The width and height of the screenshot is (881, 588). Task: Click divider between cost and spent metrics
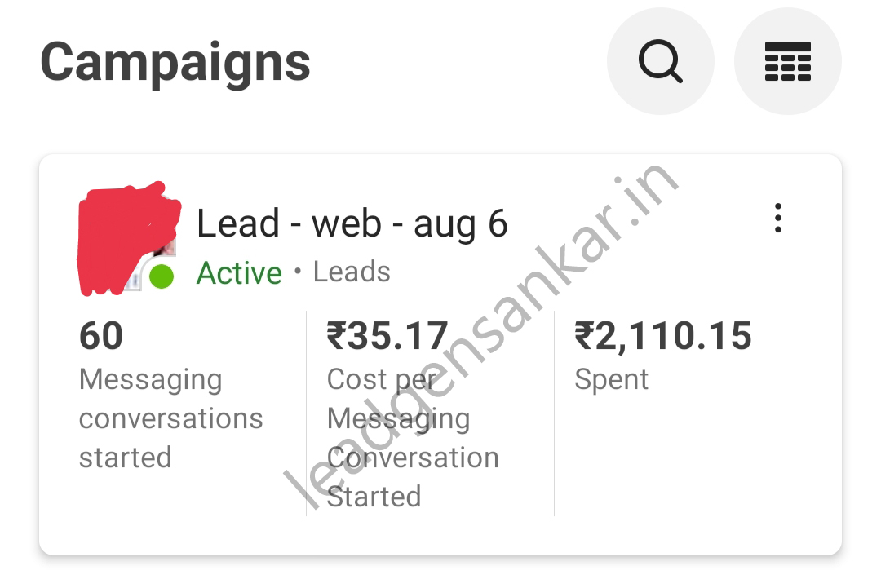click(x=554, y=412)
